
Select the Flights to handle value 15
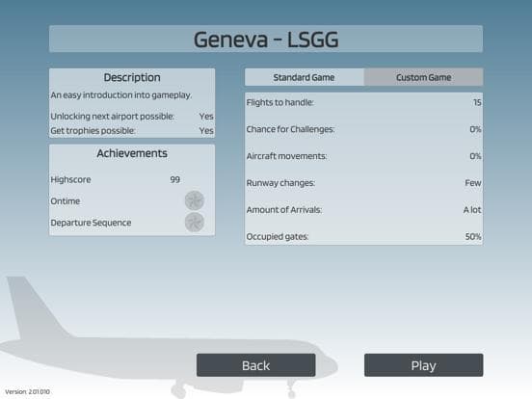point(477,102)
